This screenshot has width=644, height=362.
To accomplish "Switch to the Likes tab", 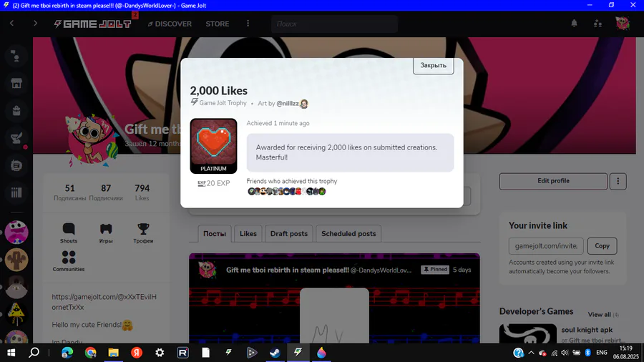I will tap(248, 233).
